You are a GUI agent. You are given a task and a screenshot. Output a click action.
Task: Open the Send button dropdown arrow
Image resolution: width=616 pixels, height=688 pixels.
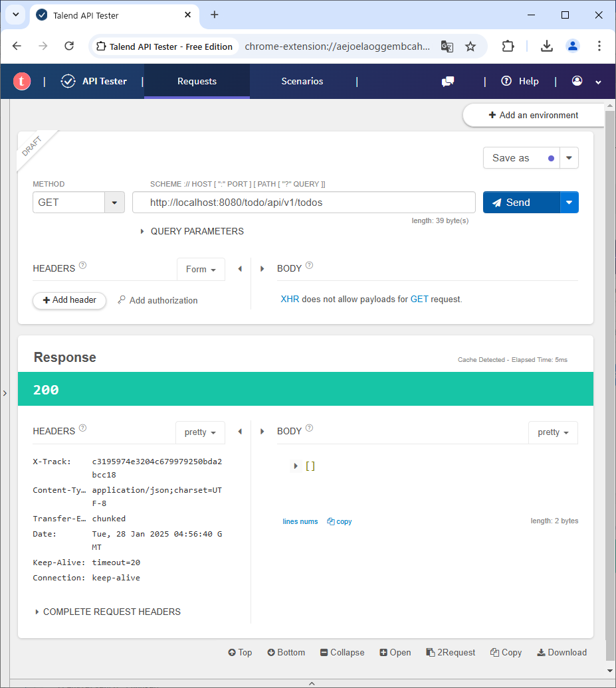tap(569, 203)
